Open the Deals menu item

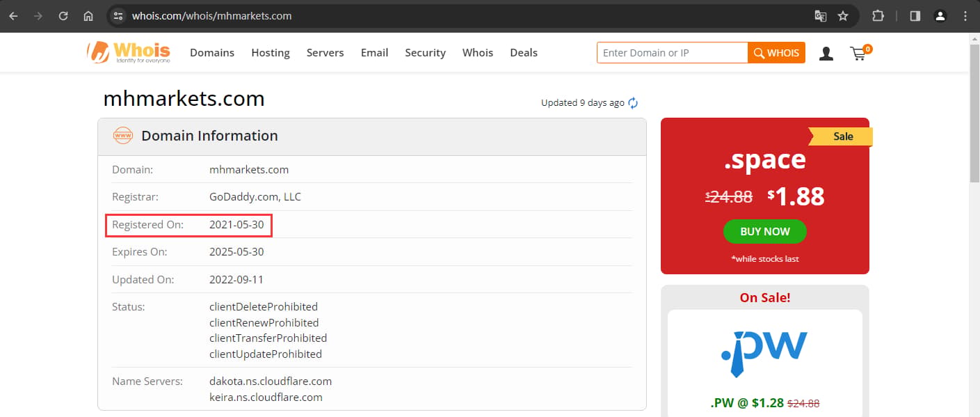pyautogui.click(x=524, y=53)
